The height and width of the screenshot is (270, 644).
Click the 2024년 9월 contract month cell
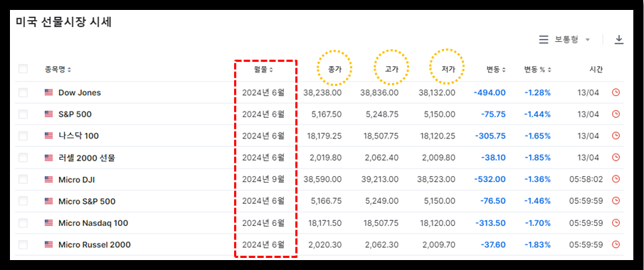point(263,179)
